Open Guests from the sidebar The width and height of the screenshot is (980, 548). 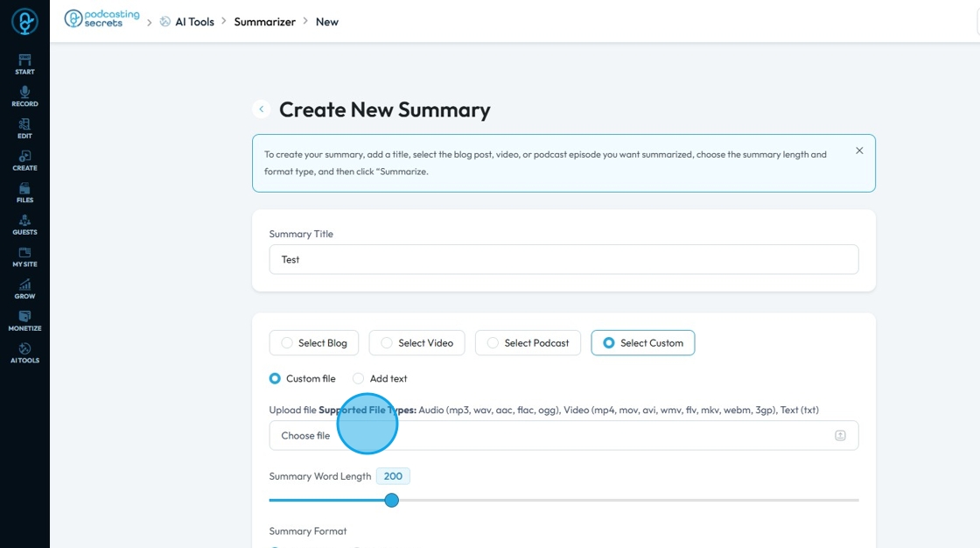pyautogui.click(x=24, y=225)
